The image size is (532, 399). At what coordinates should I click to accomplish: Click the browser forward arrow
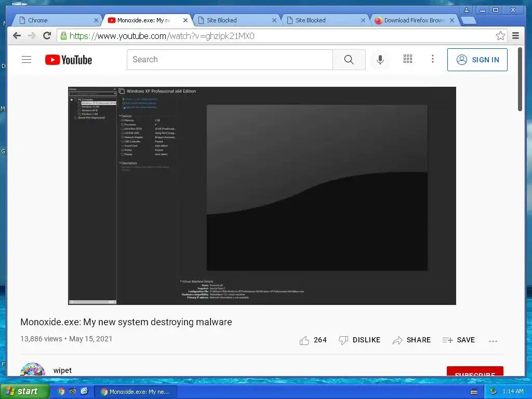pyautogui.click(x=32, y=36)
